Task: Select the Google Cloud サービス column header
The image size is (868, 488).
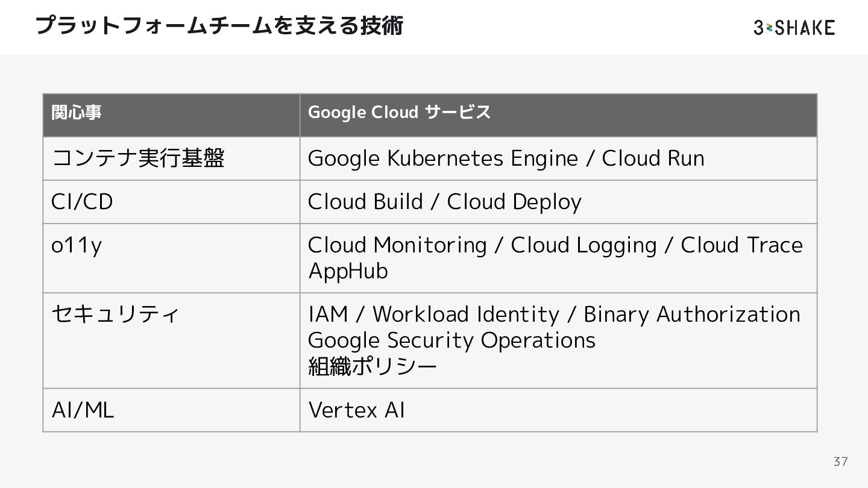Action: coord(399,113)
